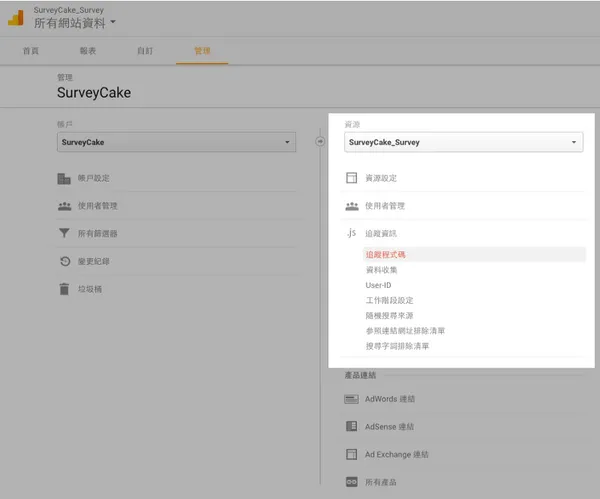Click the AdWords 連結 card icon

click(351, 400)
